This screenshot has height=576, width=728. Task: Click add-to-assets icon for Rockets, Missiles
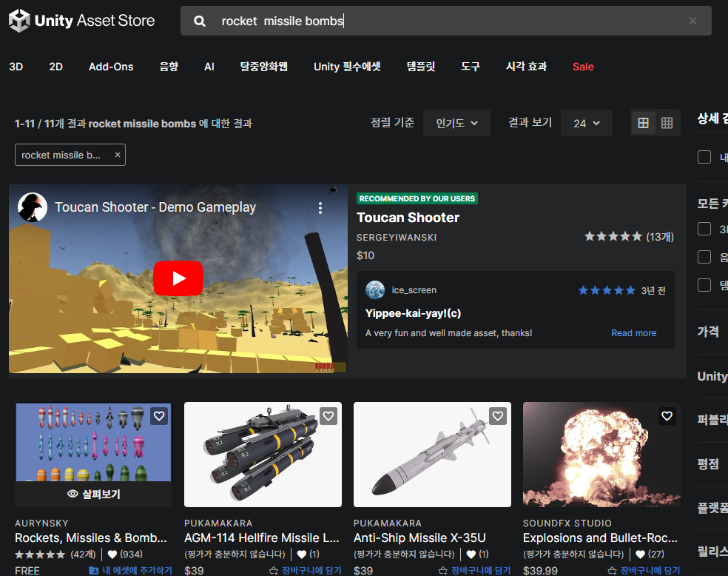click(94, 570)
